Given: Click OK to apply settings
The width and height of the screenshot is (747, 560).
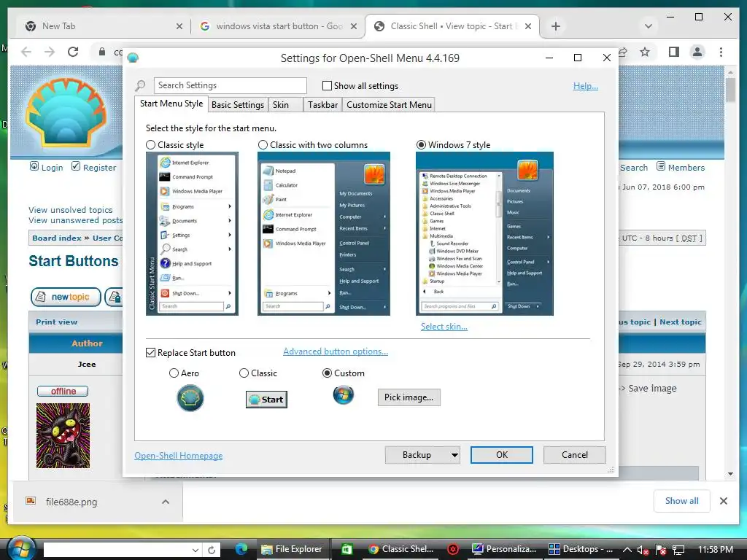Looking at the screenshot, I should 502,455.
